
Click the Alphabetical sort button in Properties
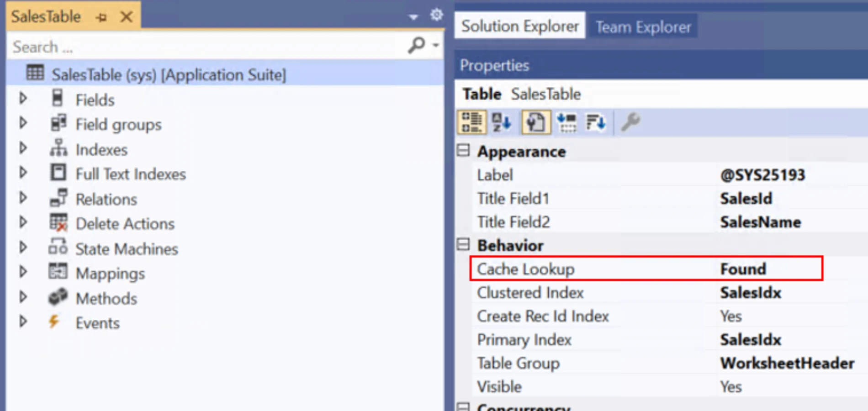[x=501, y=122]
